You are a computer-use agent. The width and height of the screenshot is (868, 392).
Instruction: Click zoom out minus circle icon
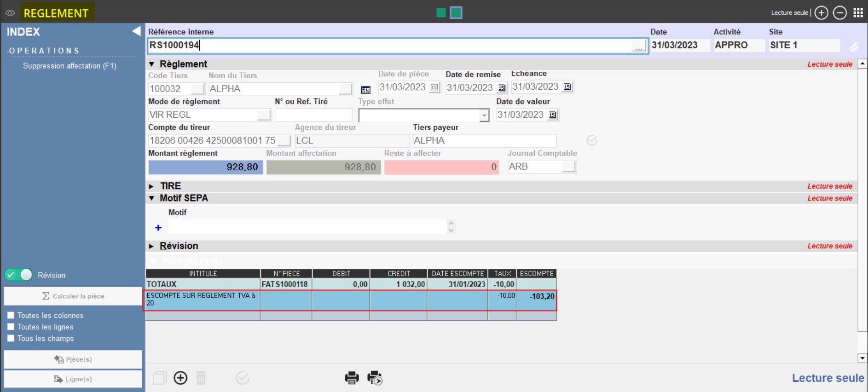click(x=840, y=13)
